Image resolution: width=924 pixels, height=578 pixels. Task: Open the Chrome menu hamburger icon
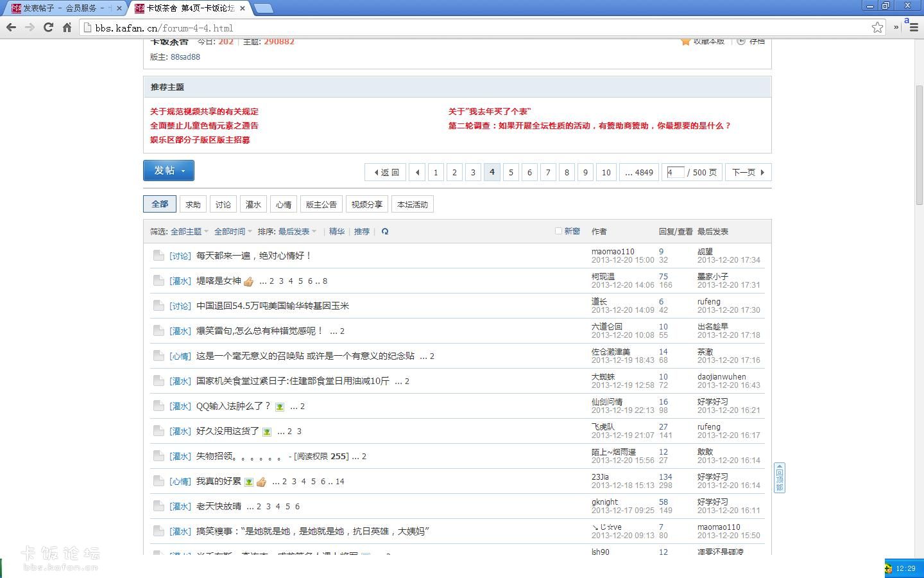coord(914,28)
